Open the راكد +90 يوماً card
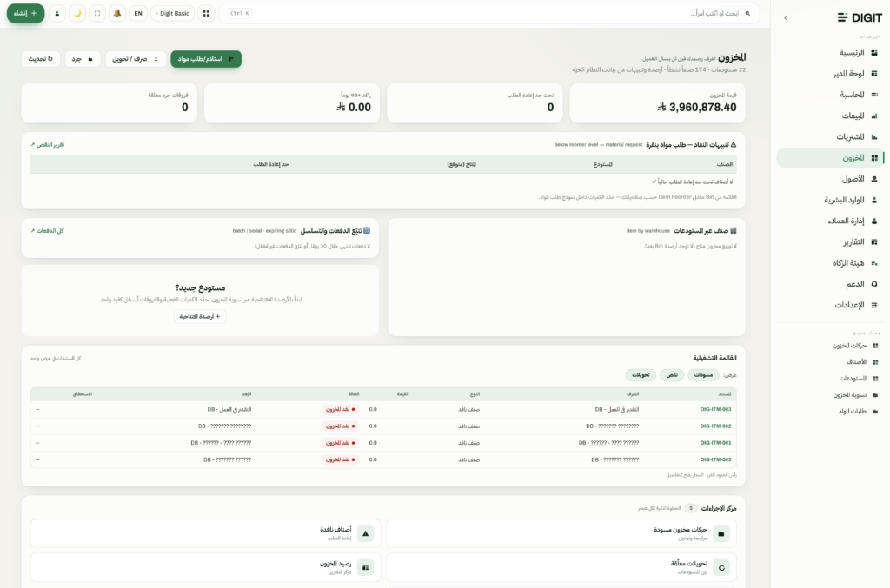 [292, 102]
